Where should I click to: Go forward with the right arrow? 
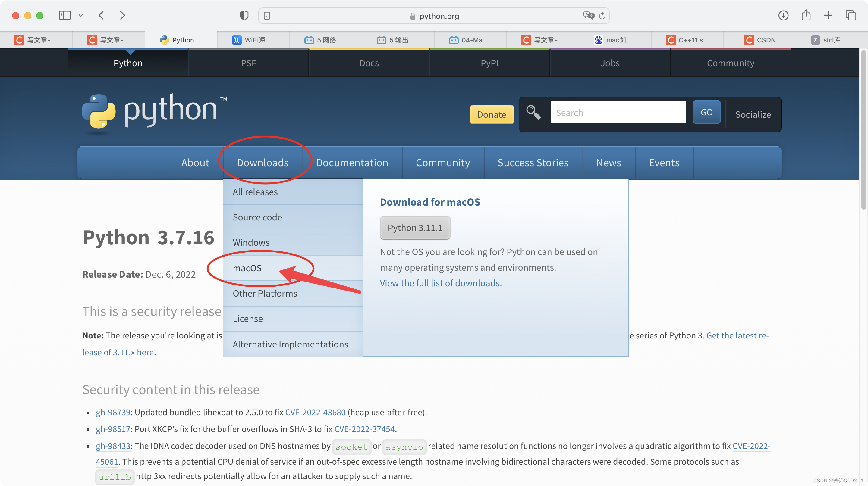[122, 15]
